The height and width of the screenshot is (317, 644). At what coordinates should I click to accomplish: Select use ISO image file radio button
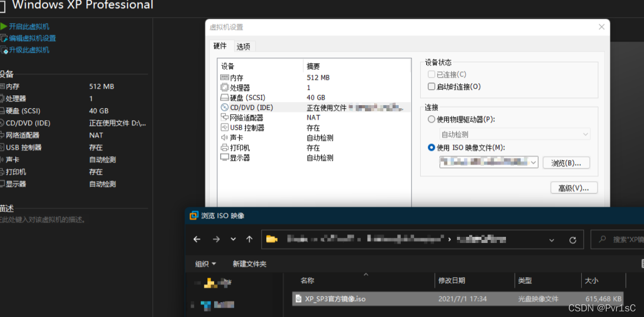coord(431,148)
